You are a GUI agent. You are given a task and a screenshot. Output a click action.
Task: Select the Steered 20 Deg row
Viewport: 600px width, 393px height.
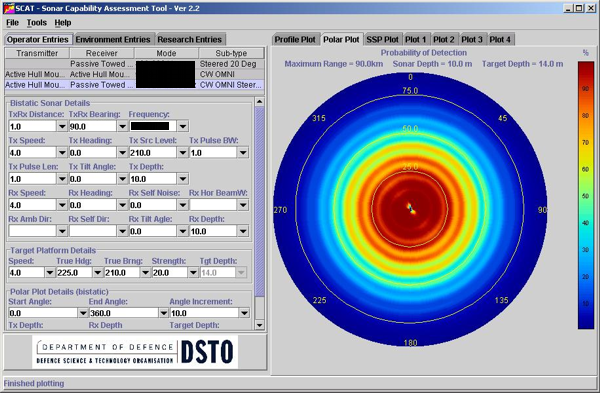click(134, 64)
